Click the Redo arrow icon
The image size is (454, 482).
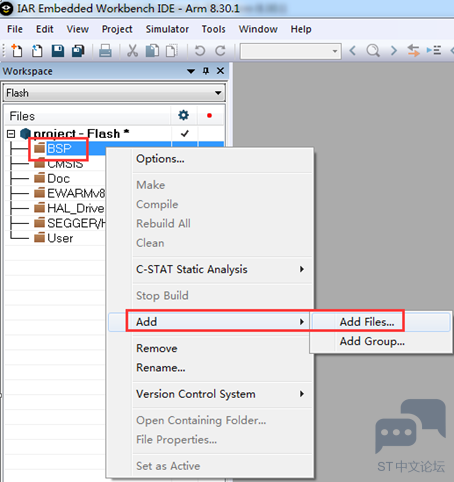point(220,51)
